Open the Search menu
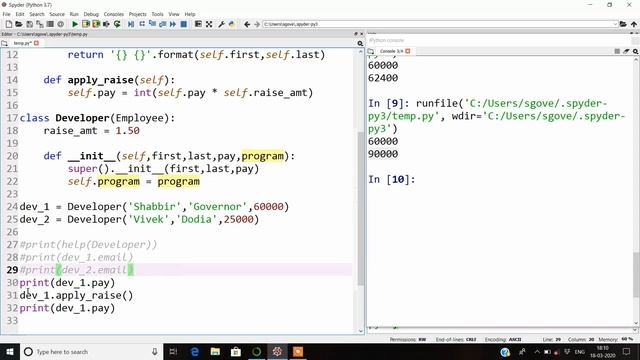 tap(37, 14)
